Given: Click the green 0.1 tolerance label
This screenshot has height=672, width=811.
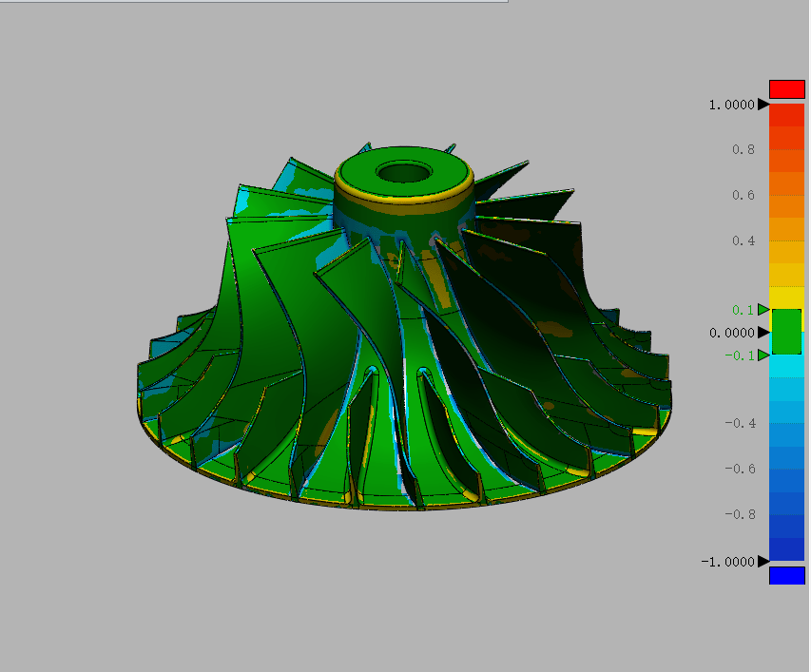Looking at the screenshot, I should [743, 310].
